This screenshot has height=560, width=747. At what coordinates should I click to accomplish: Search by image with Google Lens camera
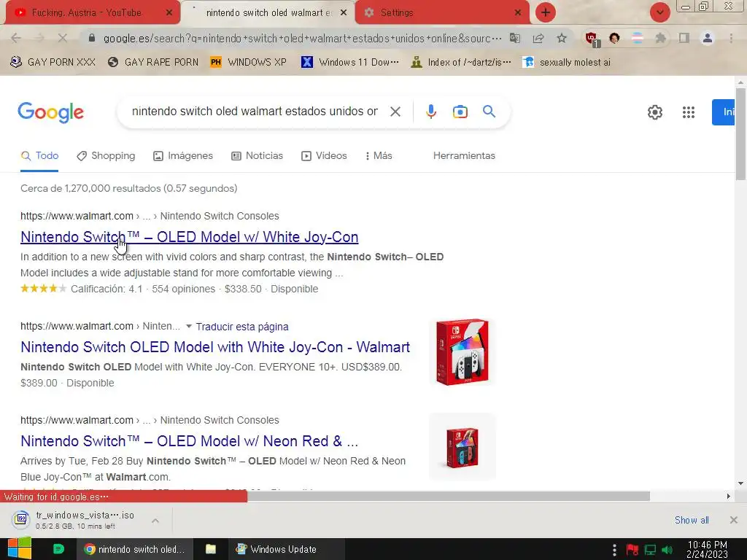coord(460,112)
